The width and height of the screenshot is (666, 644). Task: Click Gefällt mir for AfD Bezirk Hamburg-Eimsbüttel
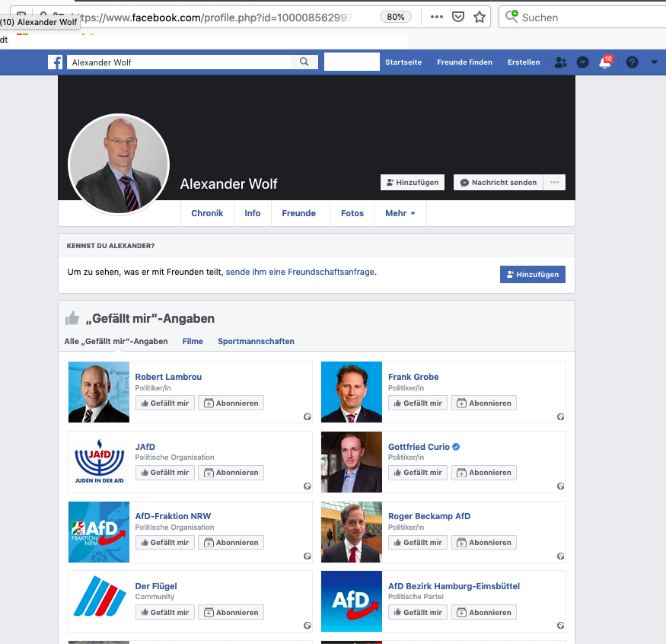[418, 612]
